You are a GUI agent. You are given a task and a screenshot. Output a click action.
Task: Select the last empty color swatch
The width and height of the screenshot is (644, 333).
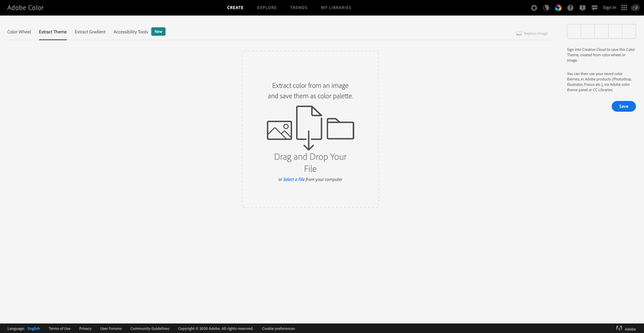(629, 31)
